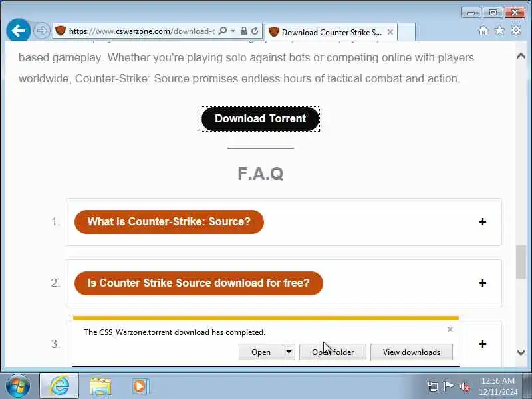Open the dropdown arrow beside Open button

pos(289,352)
